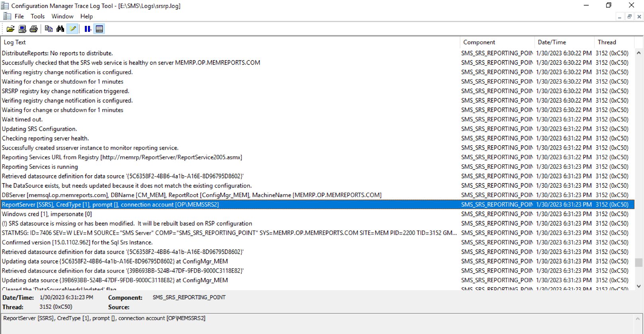Minimize the inner srsrp.log document window
The width and height of the screenshot is (644, 334).
click(x=620, y=17)
